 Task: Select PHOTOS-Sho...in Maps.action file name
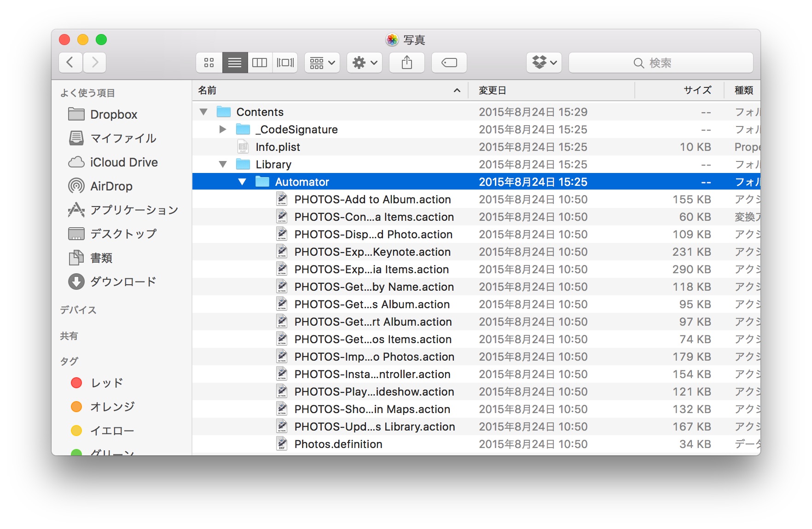pos(372,409)
